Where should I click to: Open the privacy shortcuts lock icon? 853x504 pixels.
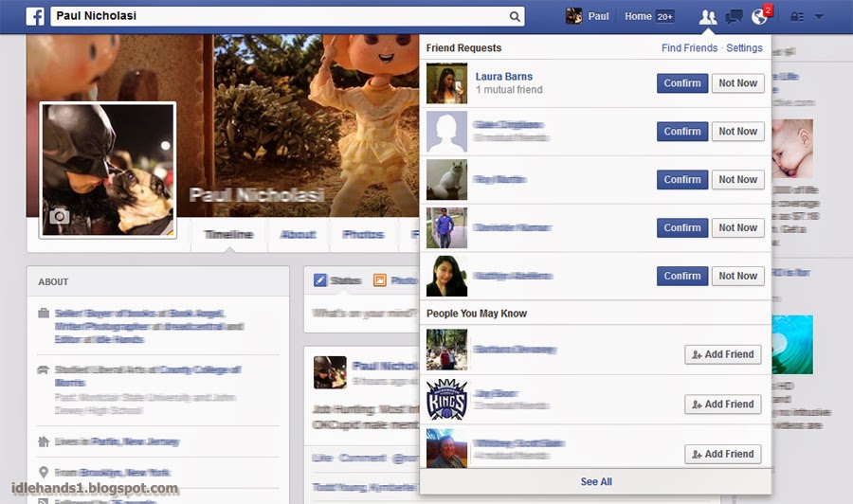tap(797, 17)
